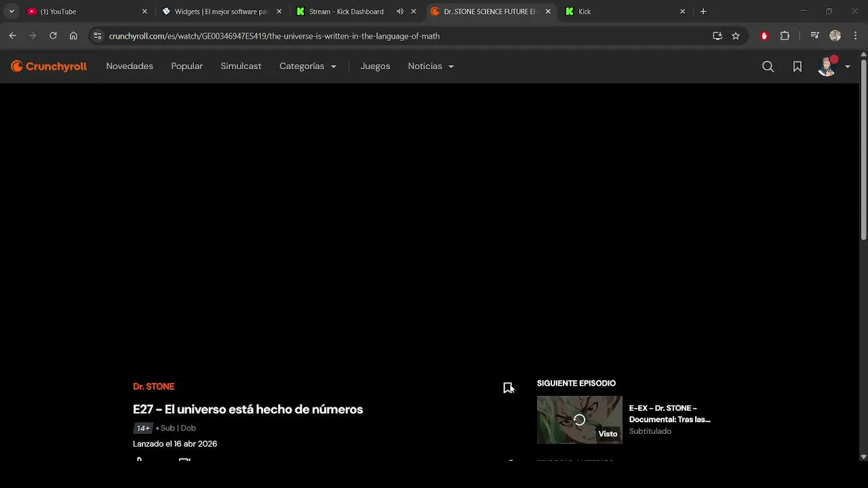
Task: Mute the Stream - Kick Dashboard tab audio
Action: click(x=399, y=12)
